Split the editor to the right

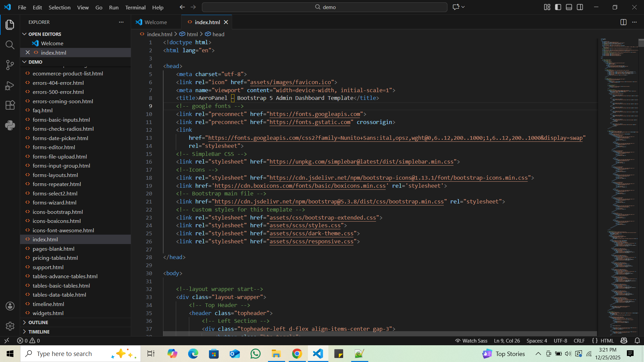pos(623,22)
